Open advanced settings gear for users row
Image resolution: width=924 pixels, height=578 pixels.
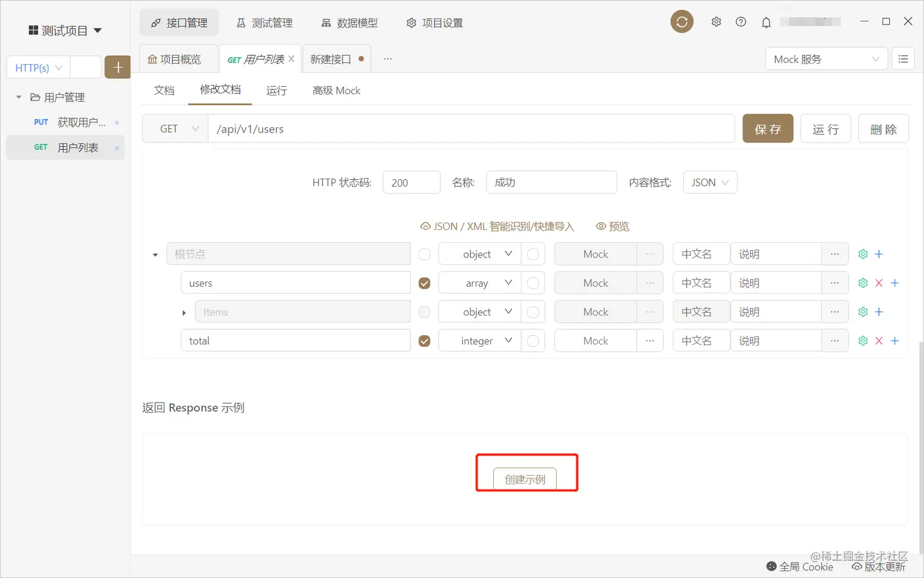(863, 283)
